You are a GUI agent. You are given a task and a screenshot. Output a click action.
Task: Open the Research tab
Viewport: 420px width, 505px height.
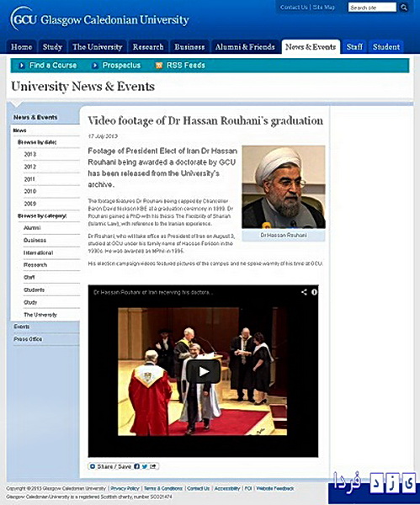click(148, 47)
